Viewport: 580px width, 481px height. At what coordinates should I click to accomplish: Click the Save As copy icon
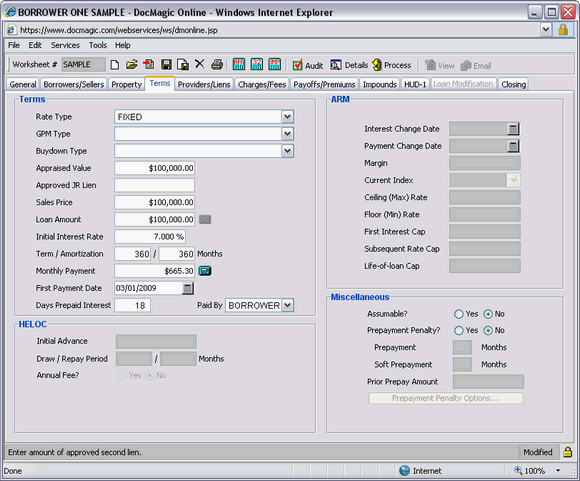[183, 65]
